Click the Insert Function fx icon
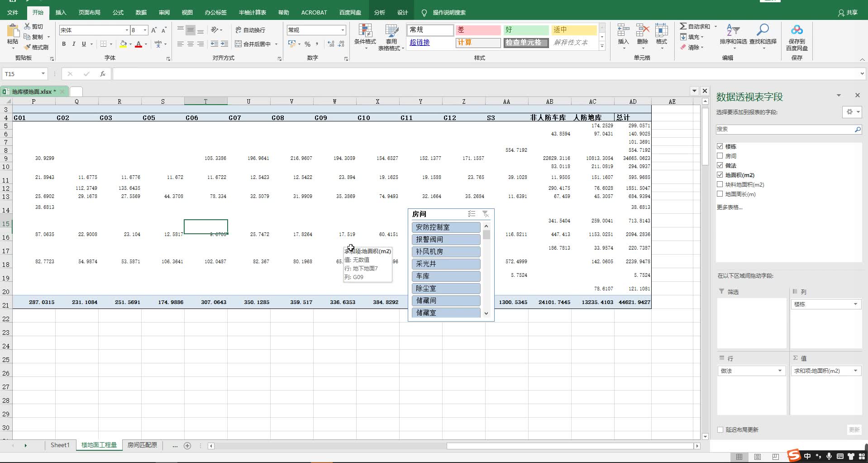 tap(103, 74)
